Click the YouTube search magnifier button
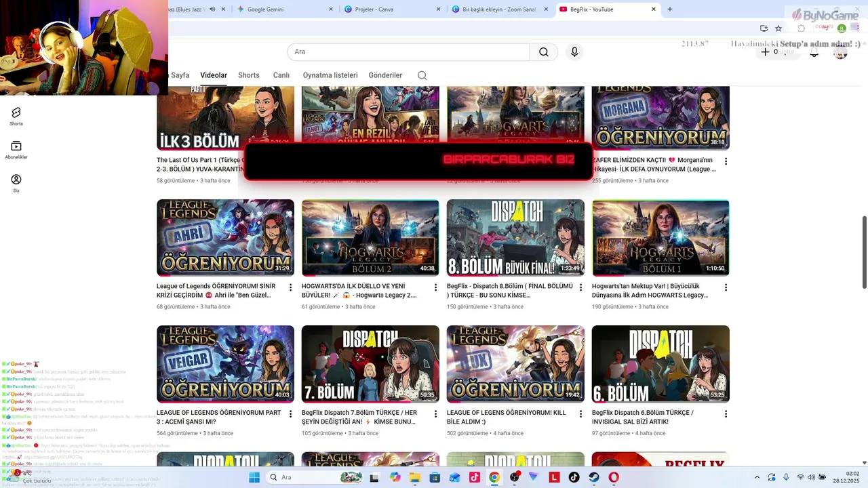 click(x=544, y=52)
